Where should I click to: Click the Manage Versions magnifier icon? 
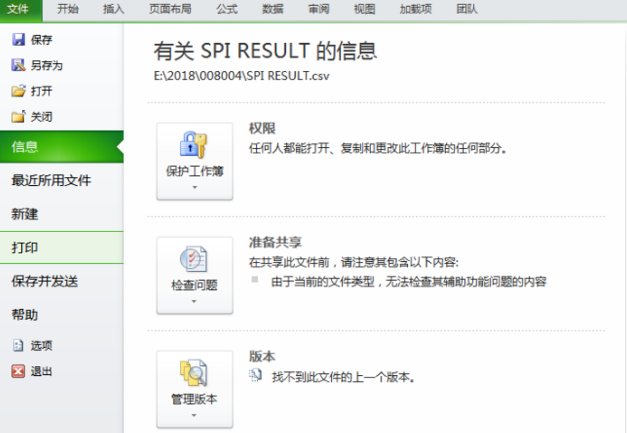pyautogui.click(x=194, y=373)
